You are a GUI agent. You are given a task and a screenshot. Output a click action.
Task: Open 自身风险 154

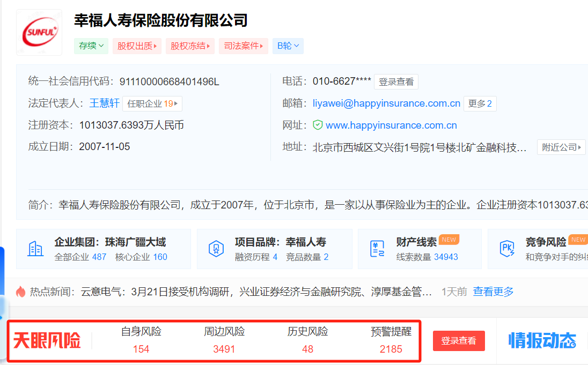pyautogui.click(x=141, y=340)
